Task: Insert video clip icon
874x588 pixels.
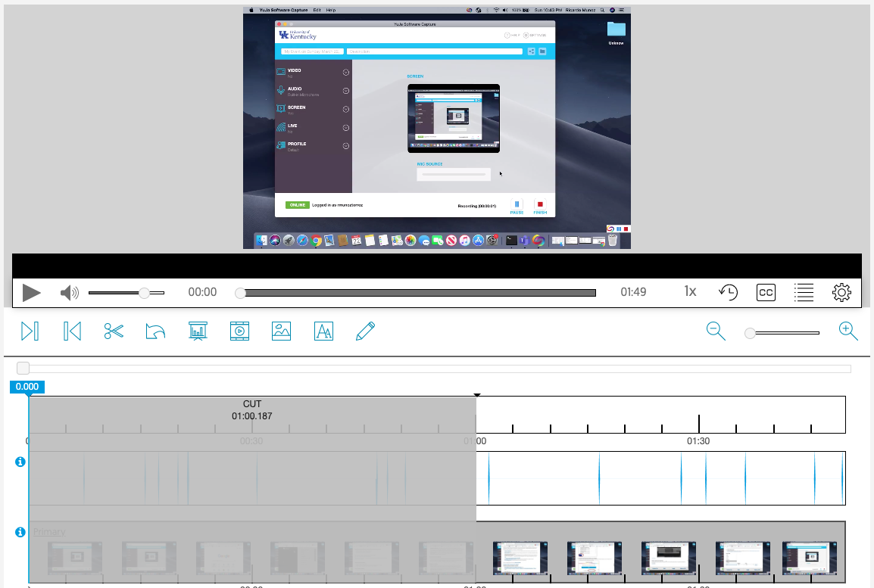Action: (x=239, y=331)
